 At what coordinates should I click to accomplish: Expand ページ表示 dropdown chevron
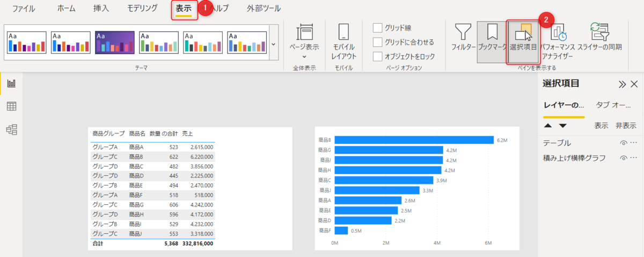pos(304,56)
